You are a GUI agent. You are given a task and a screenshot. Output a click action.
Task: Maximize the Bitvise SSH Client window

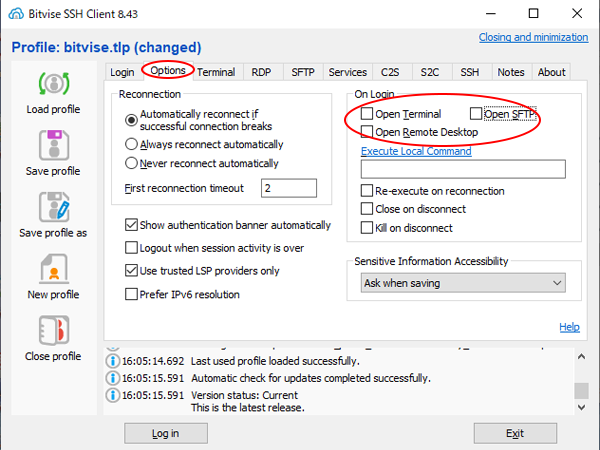coord(533,13)
